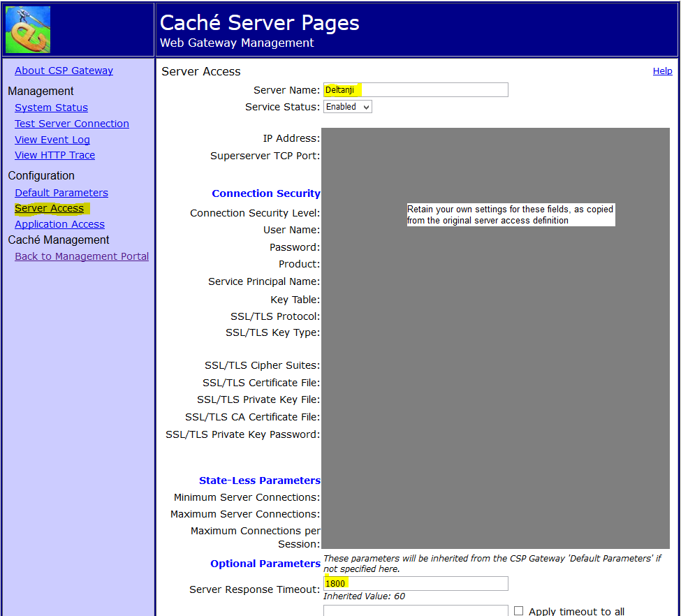Screen dimensions: 681x616
Task: Go to System Status page
Action: (51, 108)
